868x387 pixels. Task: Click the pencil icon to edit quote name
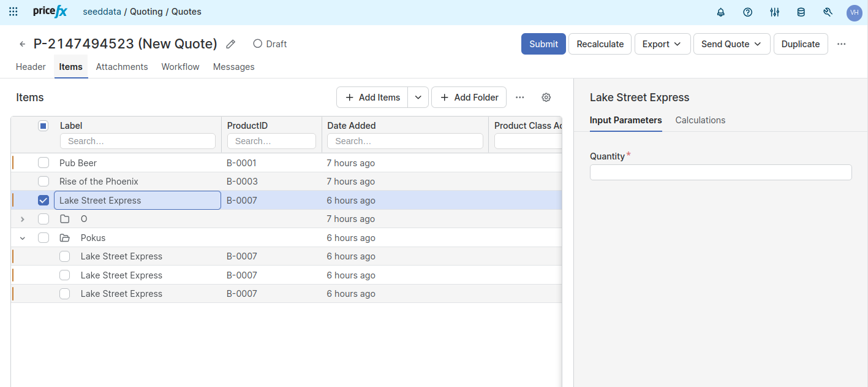pyautogui.click(x=231, y=44)
